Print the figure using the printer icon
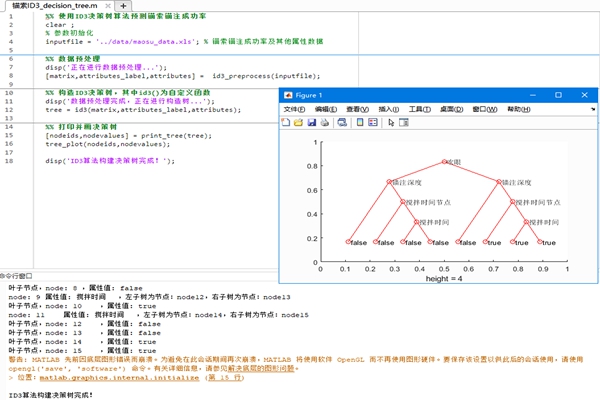Image resolution: width=600 pixels, height=400 pixels. pyautogui.click(x=324, y=122)
